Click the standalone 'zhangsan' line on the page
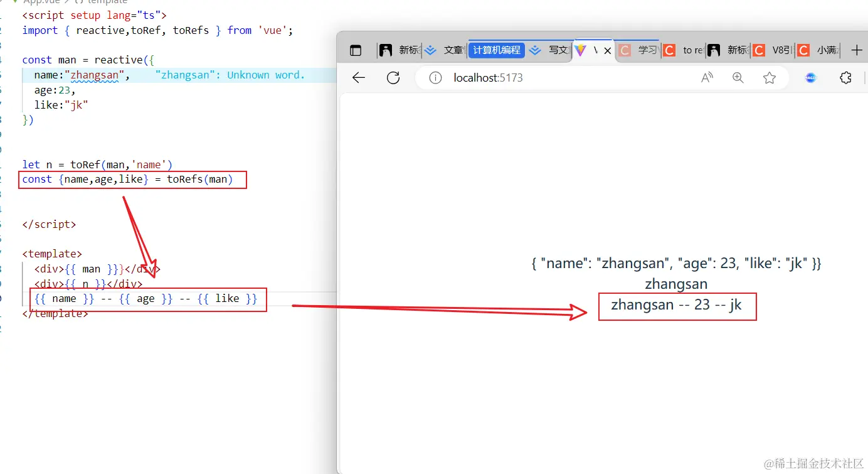The height and width of the screenshot is (474, 868). click(x=676, y=284)
